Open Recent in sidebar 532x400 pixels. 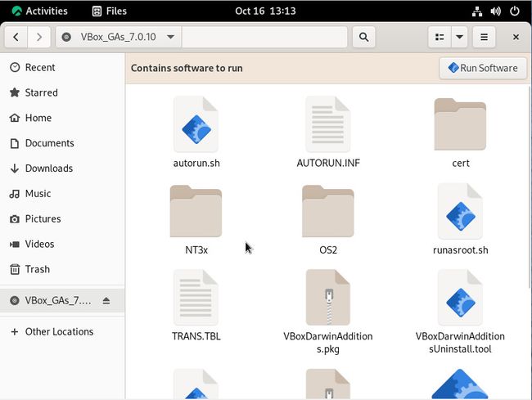coord(62,67)
